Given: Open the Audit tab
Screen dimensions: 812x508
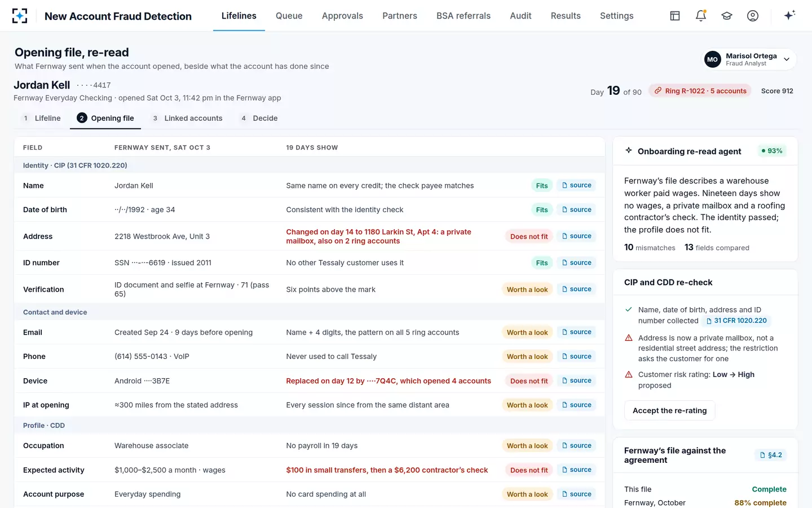Looking at the screenshot, I should click(520, 16).
